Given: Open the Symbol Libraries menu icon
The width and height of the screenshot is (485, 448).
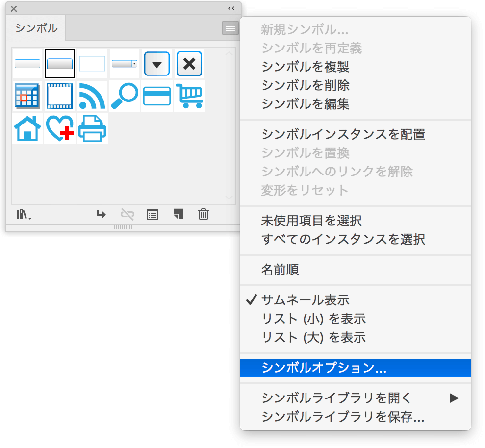Looking at the screenshot, I should (x=24, y=214).
